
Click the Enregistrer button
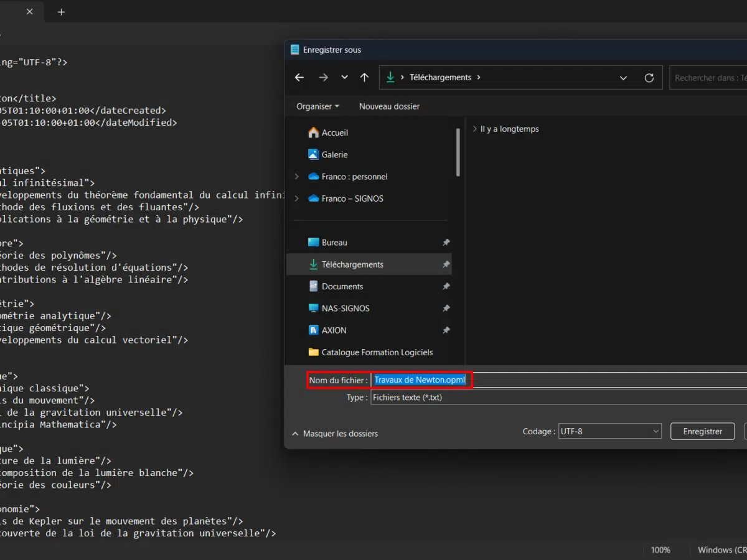tap(702, 431)
